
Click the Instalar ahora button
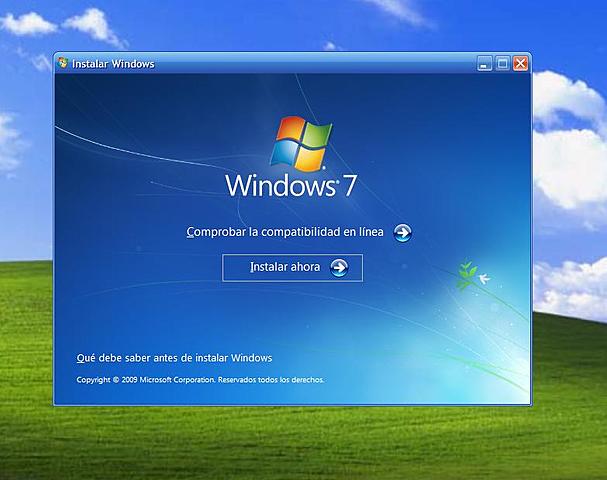pyautogui.click(x=292, y=267)
